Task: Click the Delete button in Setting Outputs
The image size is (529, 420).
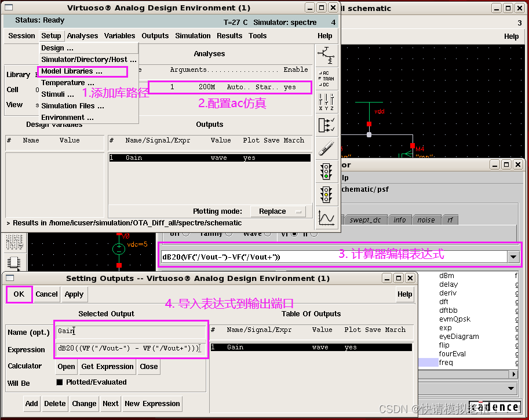Action: [54, 404]
